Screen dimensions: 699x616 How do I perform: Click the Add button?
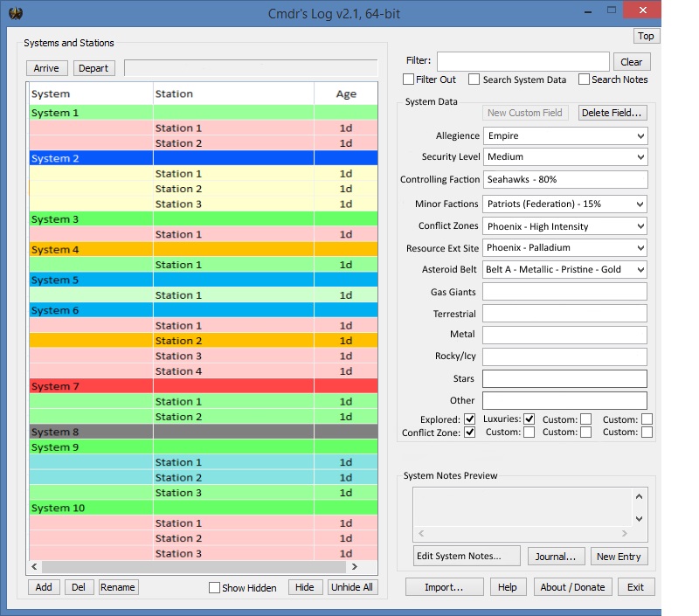[44, 587]
